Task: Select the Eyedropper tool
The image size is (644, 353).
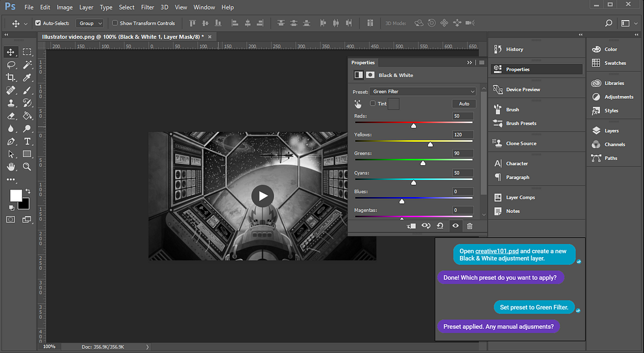Action: [x=27, y=77]
